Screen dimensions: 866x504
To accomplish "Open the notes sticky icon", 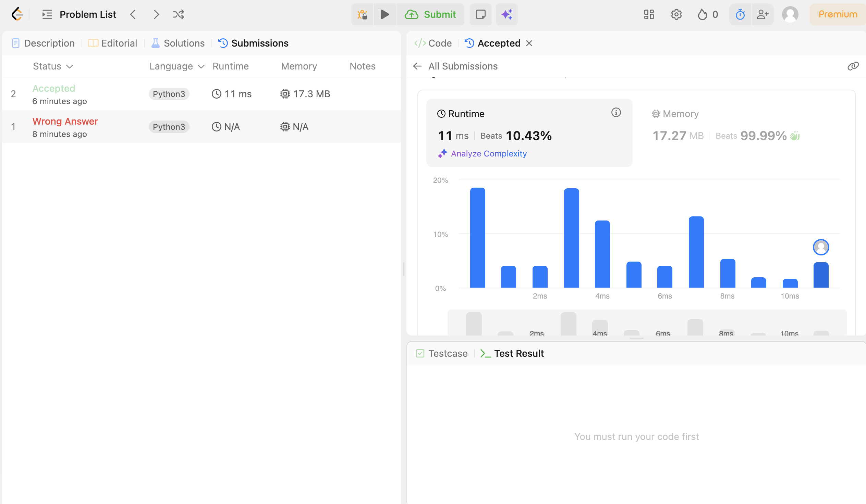I will (x=480, y=14).
